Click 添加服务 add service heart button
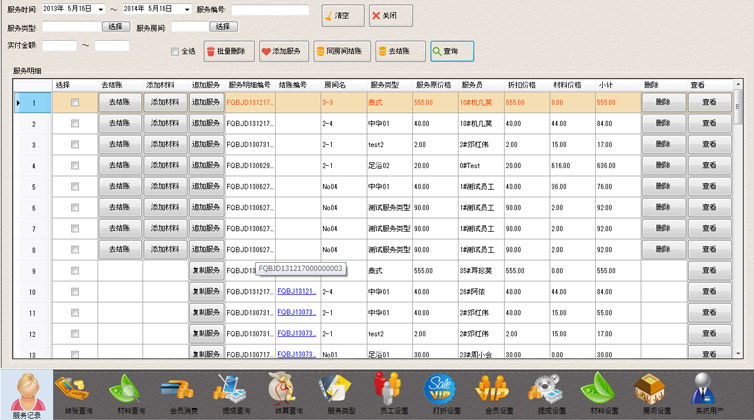 pos(284,51)
